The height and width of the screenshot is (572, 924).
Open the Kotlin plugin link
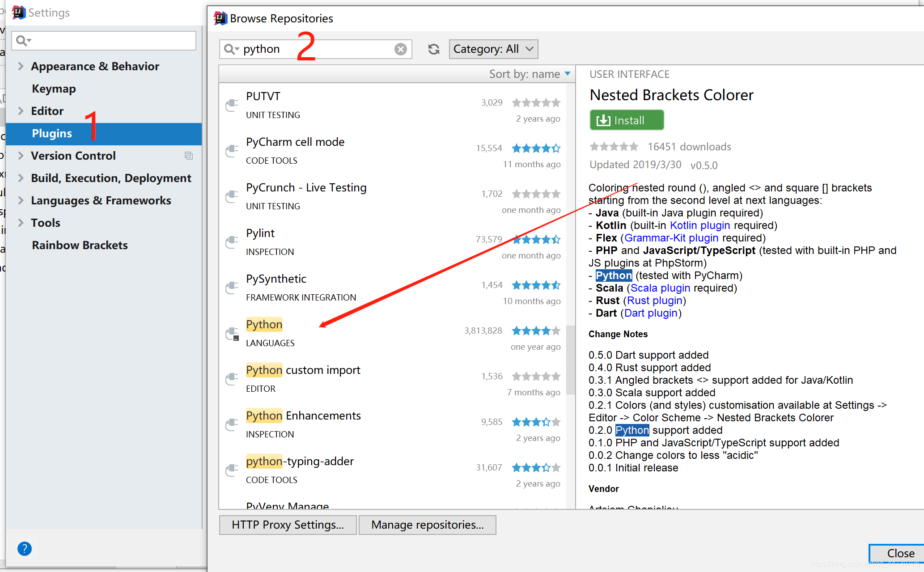coord(700,225)
